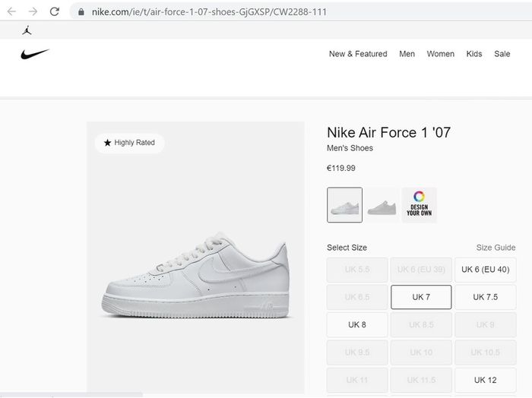Open the Size Guide link

(496, 248)
